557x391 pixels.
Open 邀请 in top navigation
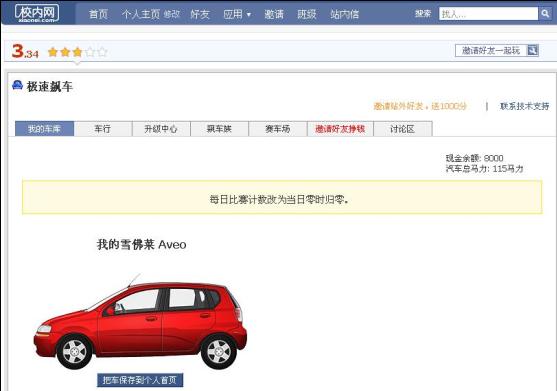pos(274,14)
